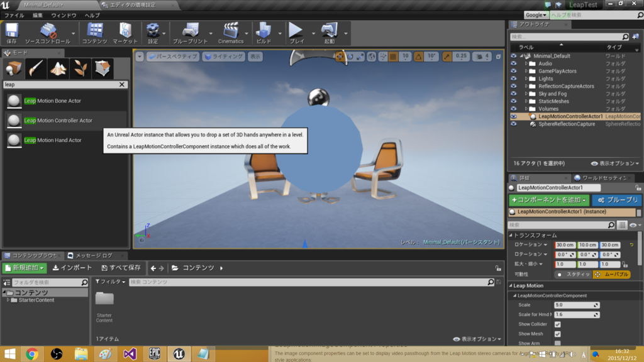Image resolution: width=644 pixels, height=362 pixels.
Task: Click the Build (ビルド) toolbar icon
Action: [264, 33]
